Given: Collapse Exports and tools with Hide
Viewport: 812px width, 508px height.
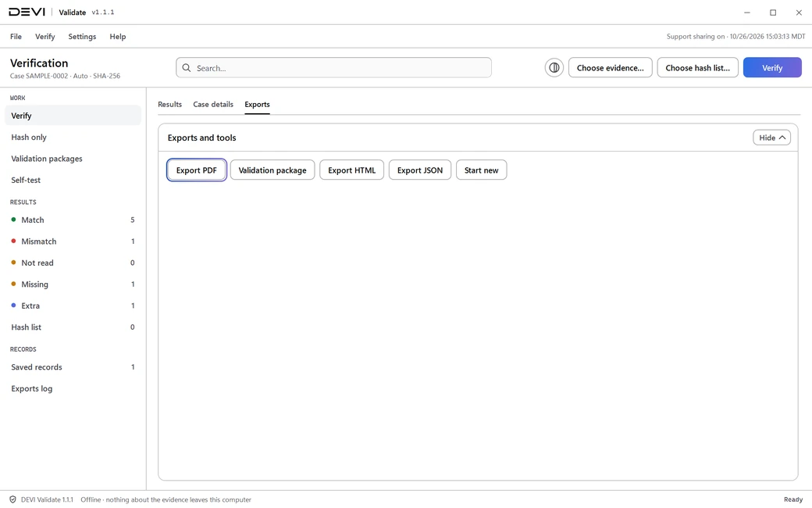Looking at the screenshot, I should tap(771, 138).
